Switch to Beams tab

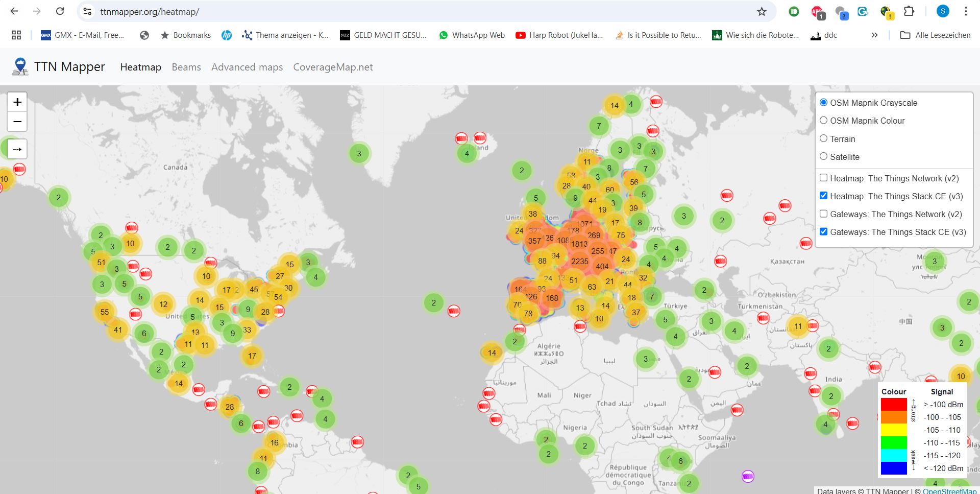[x=186, y=67]
